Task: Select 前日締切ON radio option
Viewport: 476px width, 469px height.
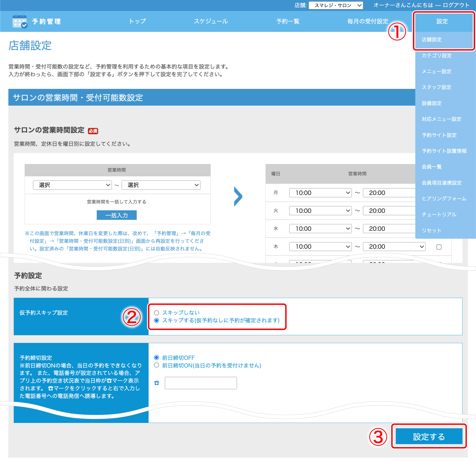Action: coord(156,365)
